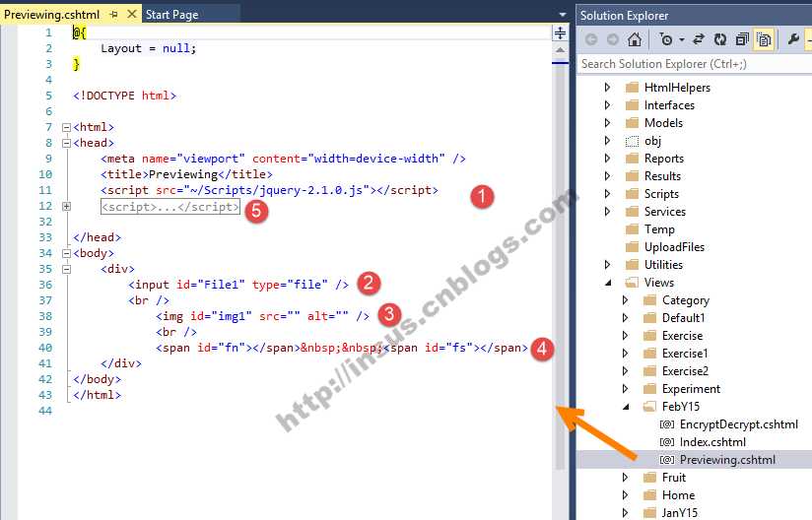The width and height of the screenshot is (812, 520).
Task: Select the Exercise2 folder
Action: pos(685,371)
